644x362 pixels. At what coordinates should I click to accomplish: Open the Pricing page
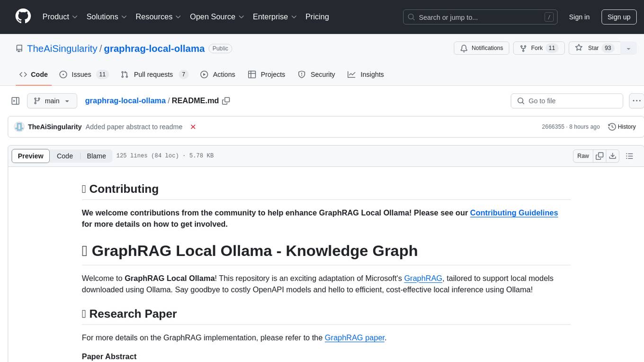click(317, 17)
